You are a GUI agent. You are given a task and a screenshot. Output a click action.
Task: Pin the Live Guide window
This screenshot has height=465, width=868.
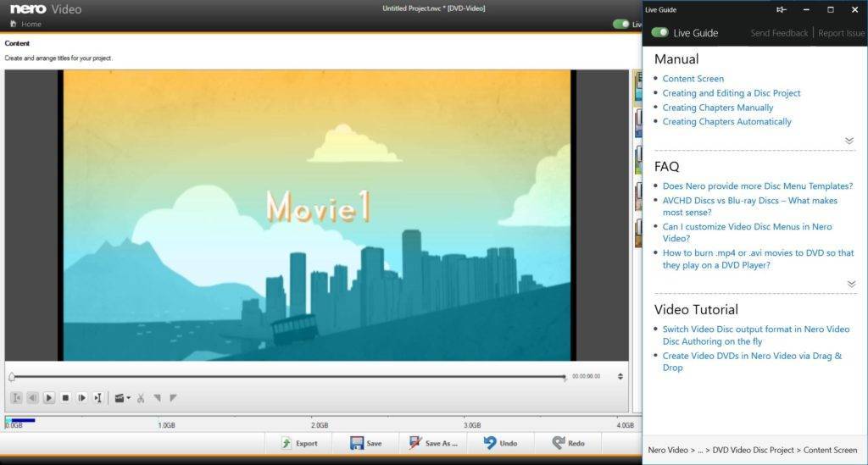781,9
